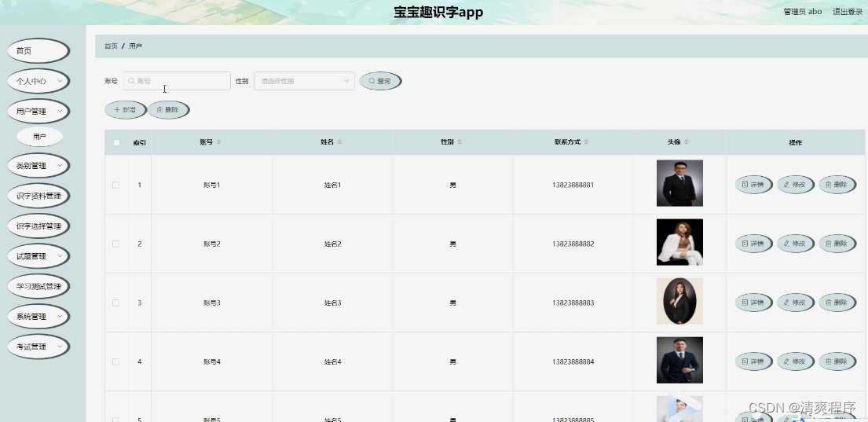The width and height of the screenshot is (868, 422).
Task: Click the 姓名2 table cell
Action: (x=333, y=244)
